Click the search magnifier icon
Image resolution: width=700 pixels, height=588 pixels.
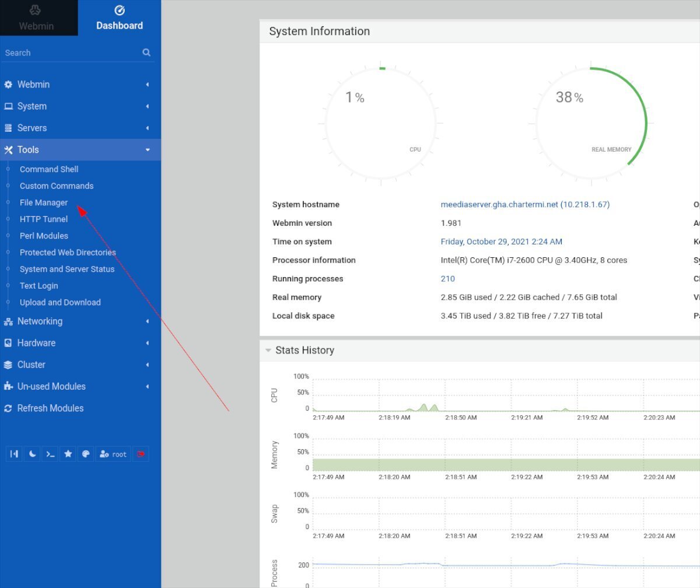coord(146,52)
